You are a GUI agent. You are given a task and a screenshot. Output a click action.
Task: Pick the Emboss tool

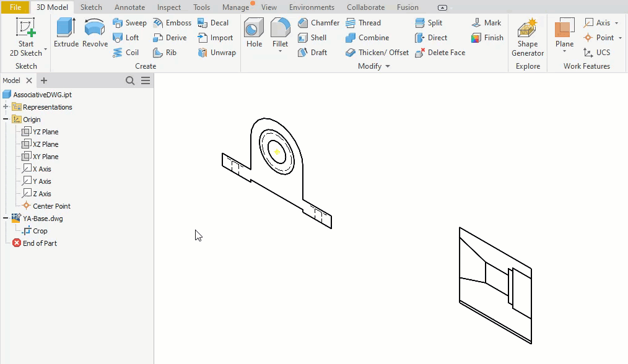pyautogui.click(x=172, y=23)
